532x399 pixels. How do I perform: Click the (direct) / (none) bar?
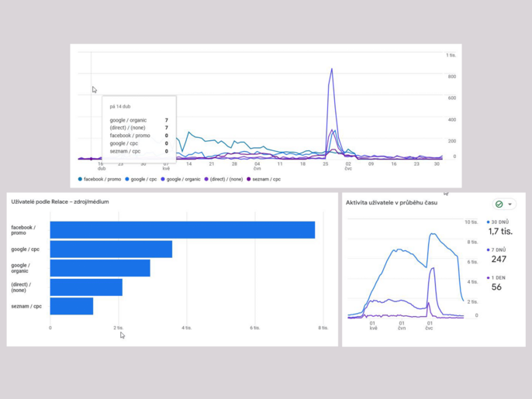click(86, 287)
